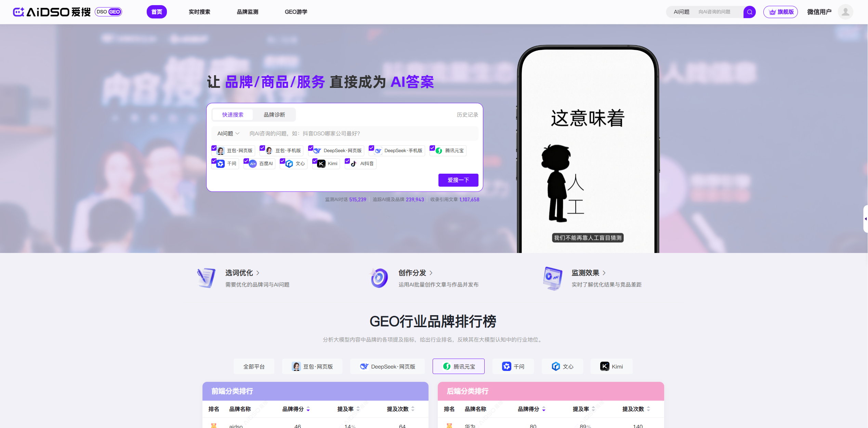The width and height of the screenshot is (868, 428).
Task: Open the 历史记录 link
Action: point(467,115)
